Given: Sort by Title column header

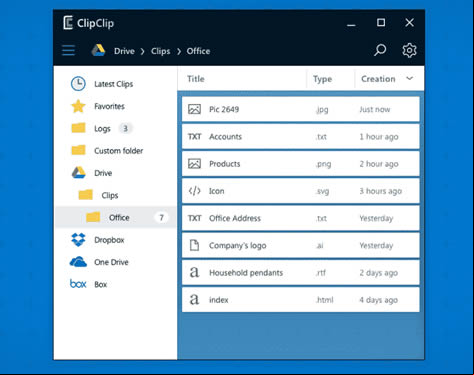Looking at the screenshot, I should pyautogui.click(x=196, y=79).
